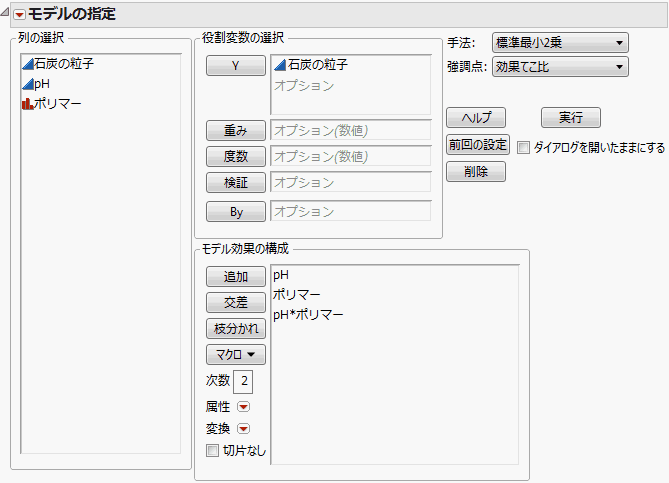This screenshot has height=483, width=669.
Task: Select the pH*ポリマー interaction effect
Action: [308, 315]
